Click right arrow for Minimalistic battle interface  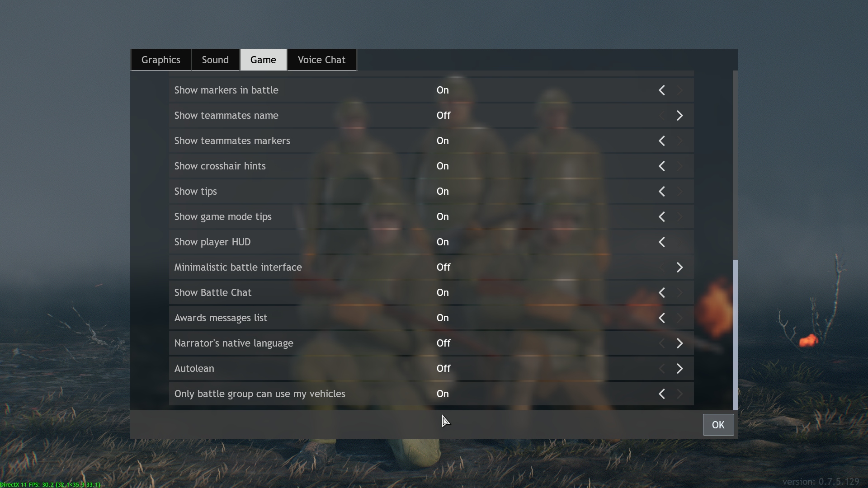point(679,267)
